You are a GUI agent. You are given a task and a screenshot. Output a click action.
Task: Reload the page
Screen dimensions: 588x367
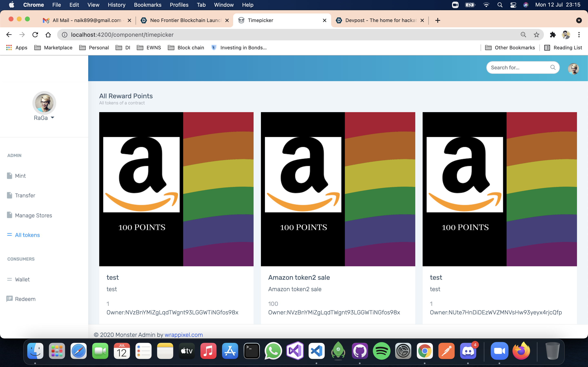click(x=35, y=35)
